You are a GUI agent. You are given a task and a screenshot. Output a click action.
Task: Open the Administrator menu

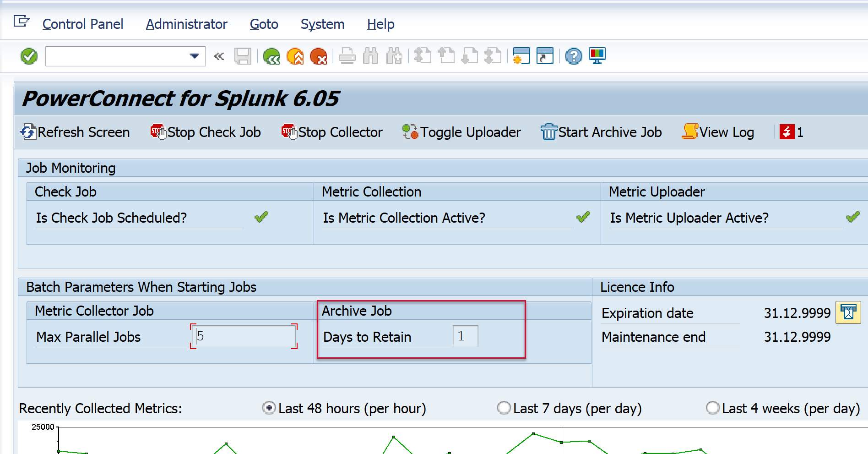[x=186, y=24]
